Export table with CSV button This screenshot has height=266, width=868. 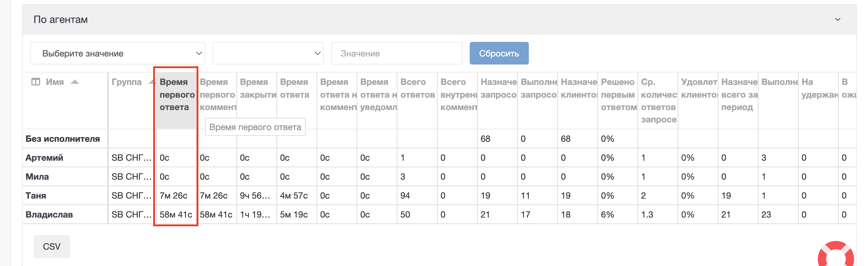pyautogui.click(x=52, y=247)
